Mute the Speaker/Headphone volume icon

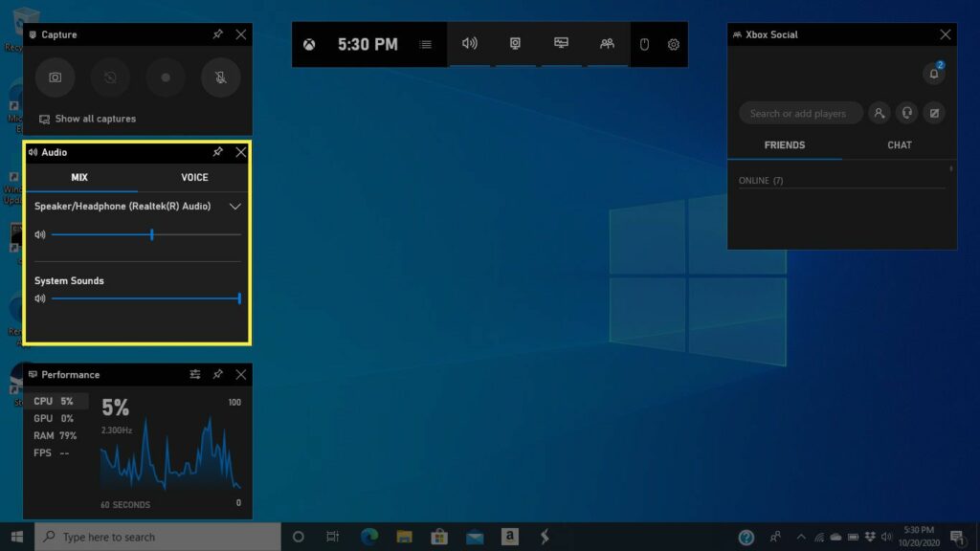(40, 234)
